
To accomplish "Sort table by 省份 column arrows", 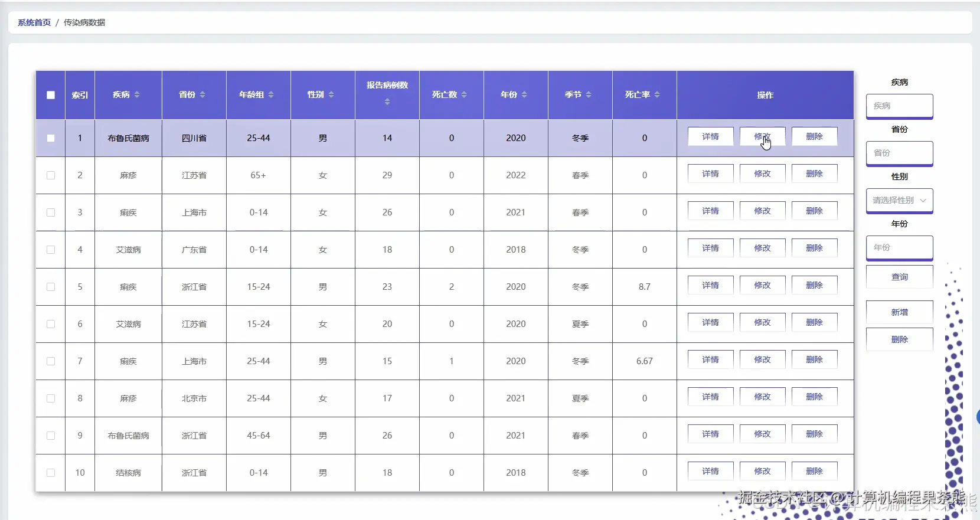I will (202, 94).
